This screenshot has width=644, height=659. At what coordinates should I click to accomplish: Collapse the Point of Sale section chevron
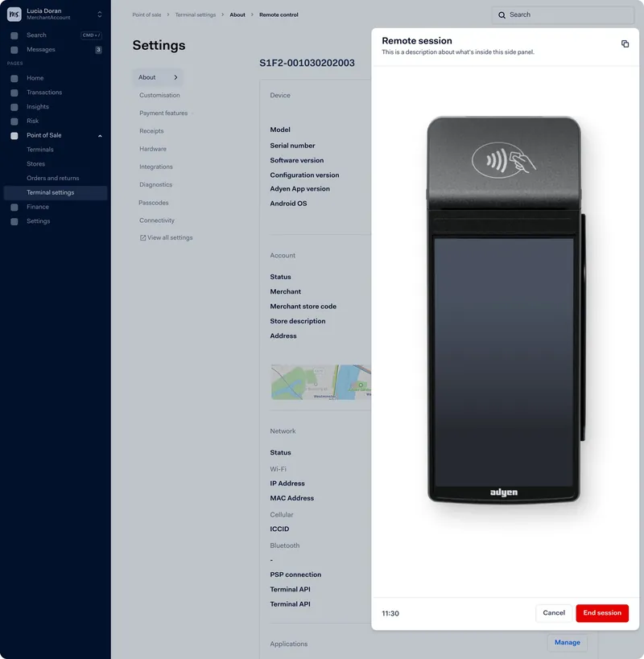(100, 136)
